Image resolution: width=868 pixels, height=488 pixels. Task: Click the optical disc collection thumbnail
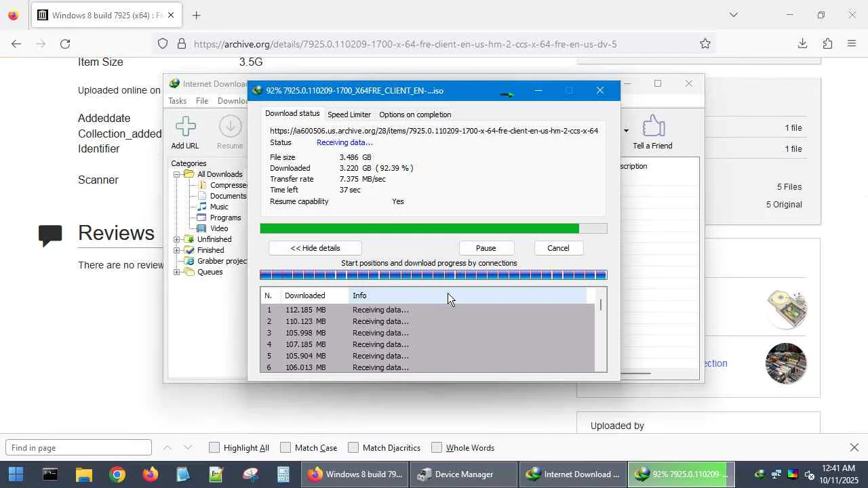786,309
